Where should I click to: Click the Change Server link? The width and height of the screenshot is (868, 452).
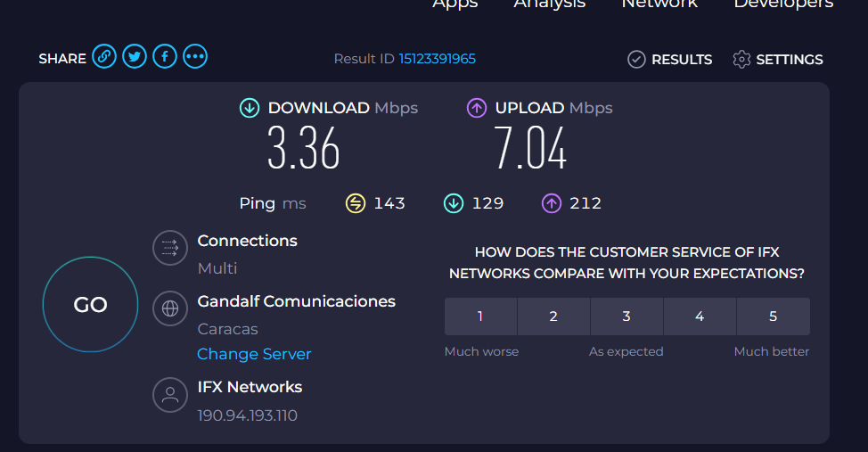(254, 354)
